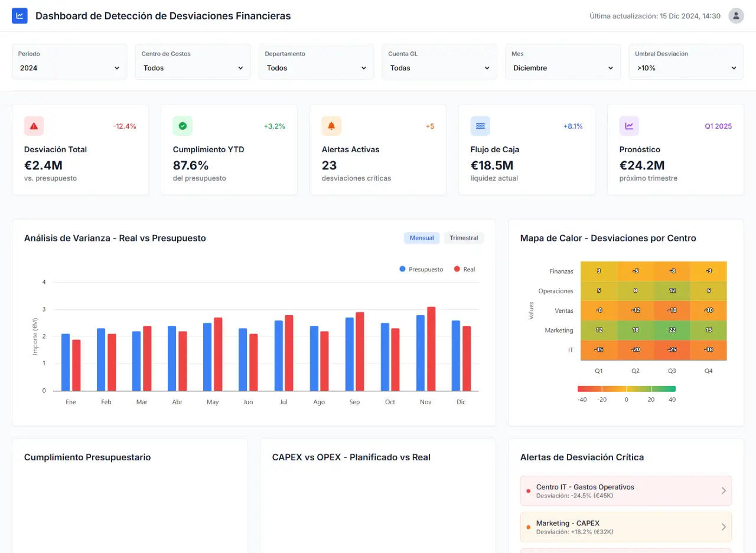Click the Alertas Activas count 23

pos(329,165)
